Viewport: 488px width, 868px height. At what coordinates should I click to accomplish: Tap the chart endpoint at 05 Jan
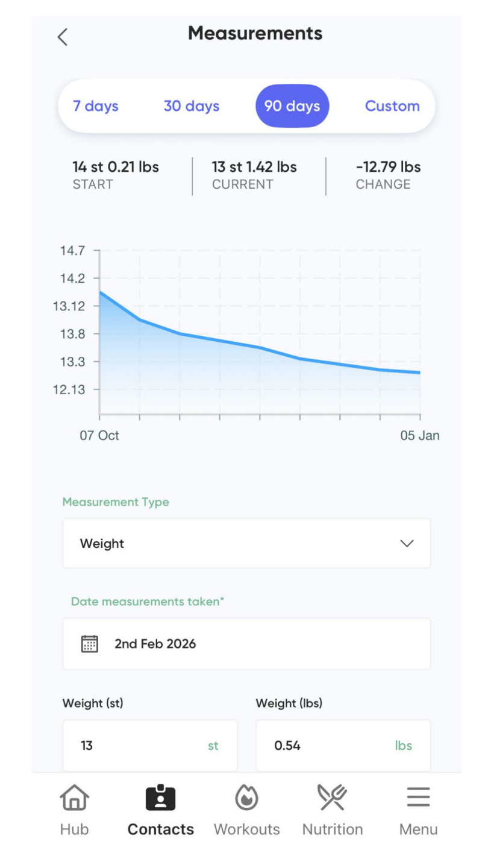coord(419,373)
